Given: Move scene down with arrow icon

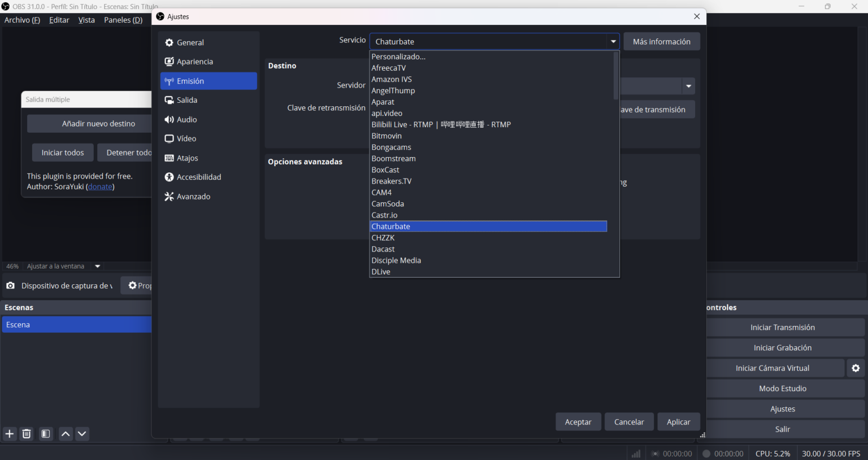Looking at the screenshot, I should (x=82, y=434).
